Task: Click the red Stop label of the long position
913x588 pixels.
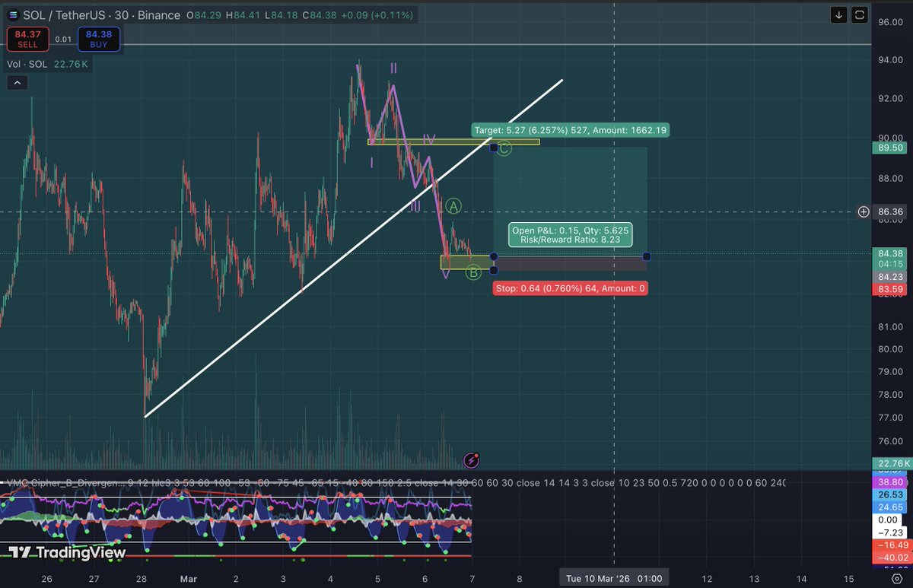Action: pyautogui.click(x=571, y=288)
